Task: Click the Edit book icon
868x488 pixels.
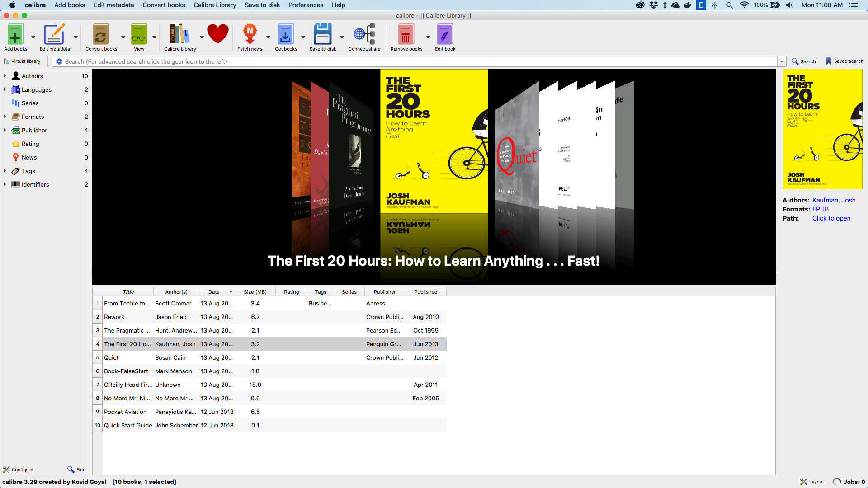Action: click(x=445, y=35)
